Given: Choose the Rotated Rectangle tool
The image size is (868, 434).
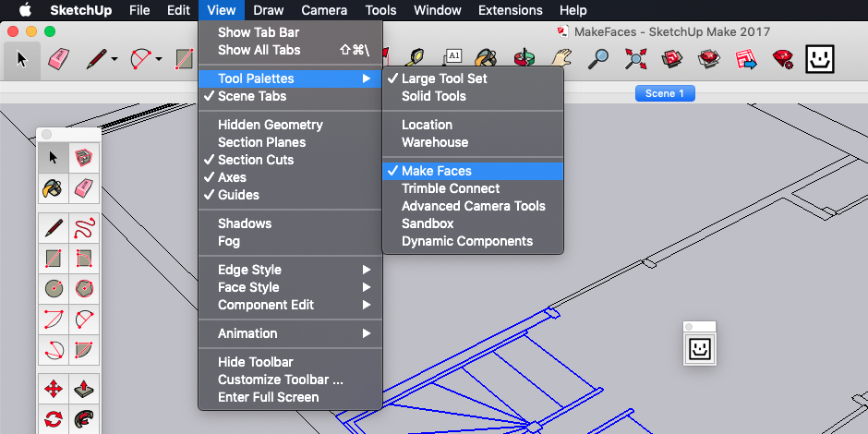Looking at the screenshot, I should tap(84, 259).
